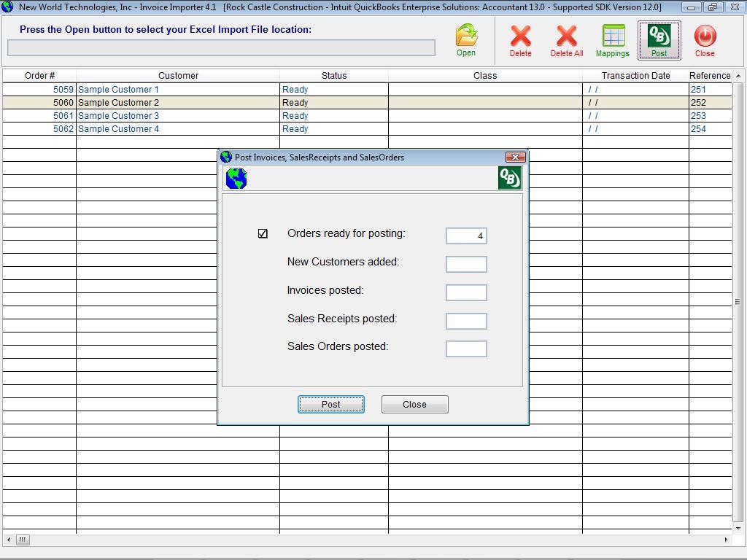The image size is (747, 560).
Task: Click the vertical scrollbar thumb
Action: click(738, 302)
